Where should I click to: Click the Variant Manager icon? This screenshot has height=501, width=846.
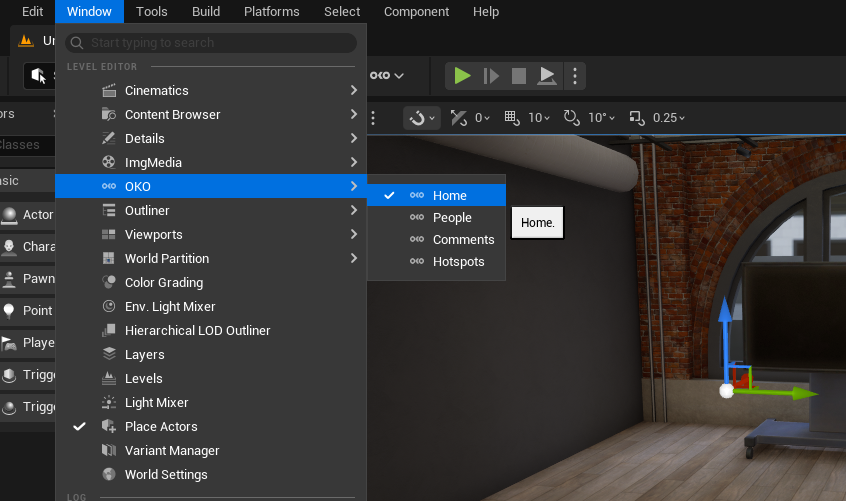(x=109, y=450)
